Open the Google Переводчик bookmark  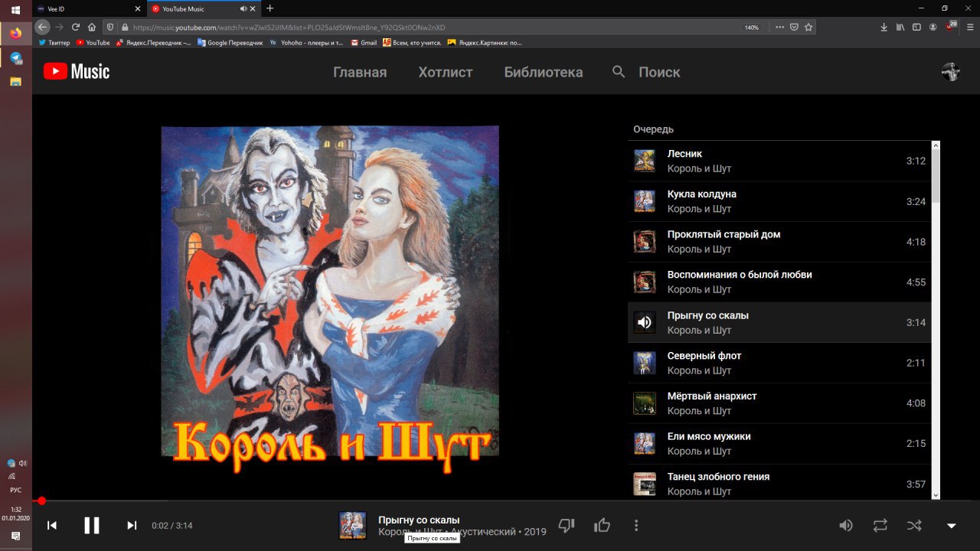[x=230, y=43]
